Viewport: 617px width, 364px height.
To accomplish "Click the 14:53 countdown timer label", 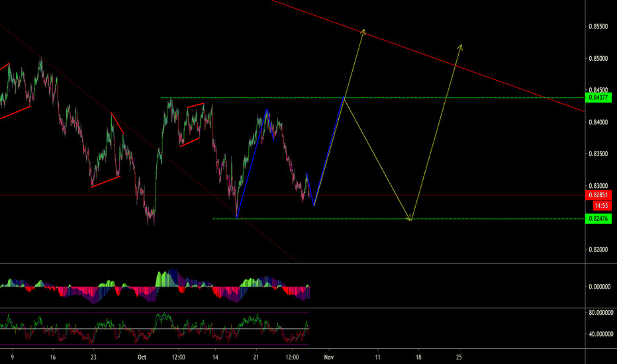I will [601, 205].
